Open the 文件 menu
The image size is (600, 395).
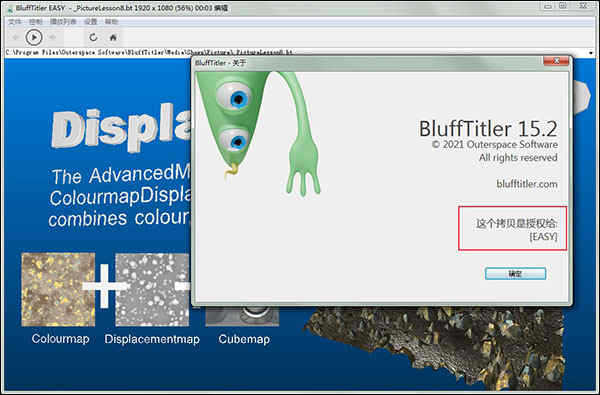tap(15, 22)
